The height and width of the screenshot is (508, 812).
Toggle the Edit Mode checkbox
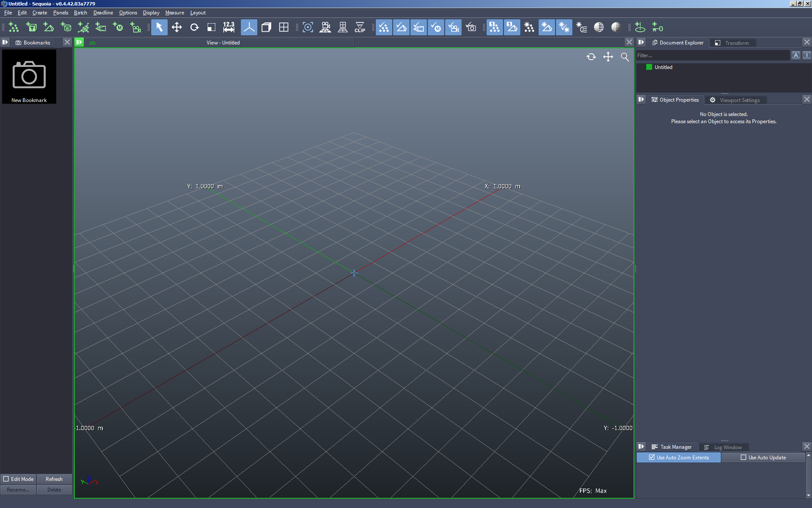pos(6,479)
